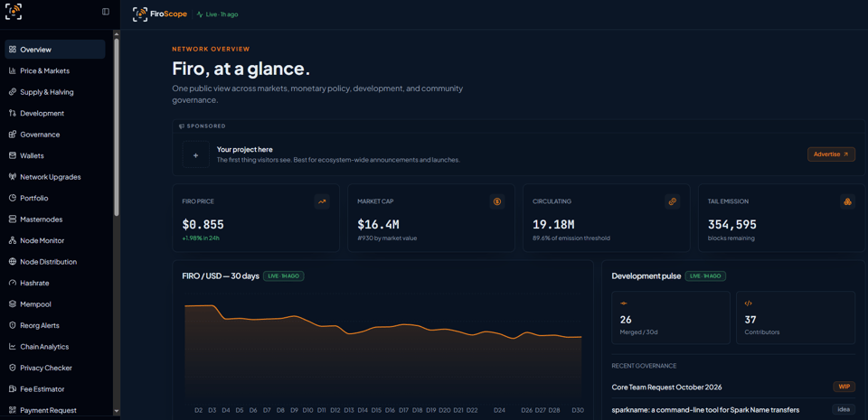Click the plus placeholder in the sponsored slot
Image resolution: width=868 pixels, height=420 pixels.
point(196,154)
